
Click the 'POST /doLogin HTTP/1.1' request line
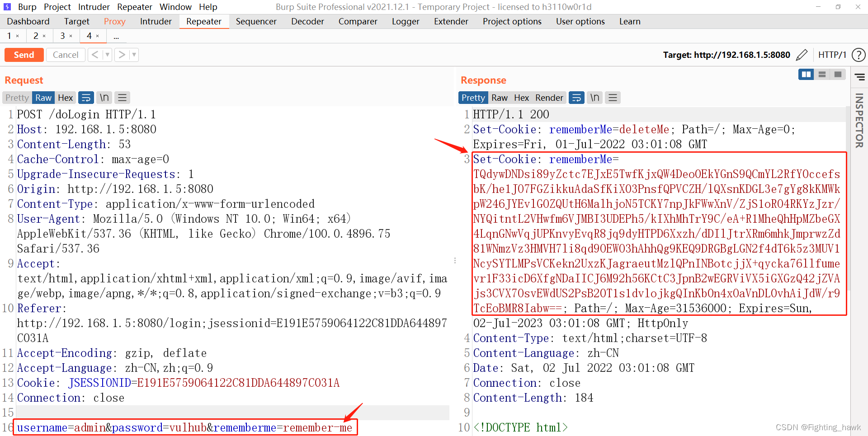tap(86, 114)
